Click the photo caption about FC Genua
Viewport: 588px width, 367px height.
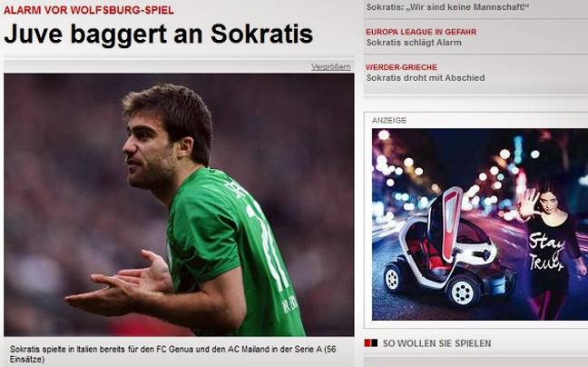click(x=173, y=354)
